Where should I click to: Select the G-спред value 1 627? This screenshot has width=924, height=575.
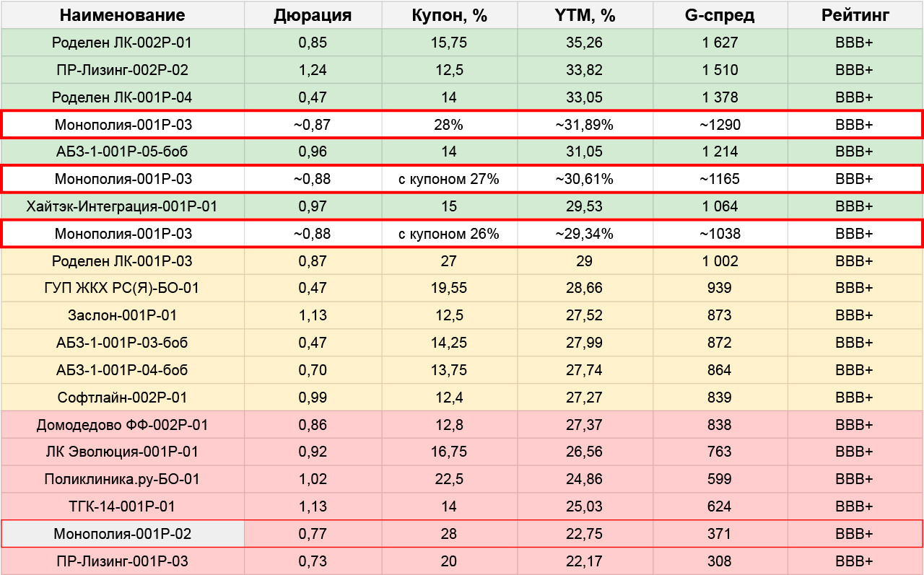[720, 43]
